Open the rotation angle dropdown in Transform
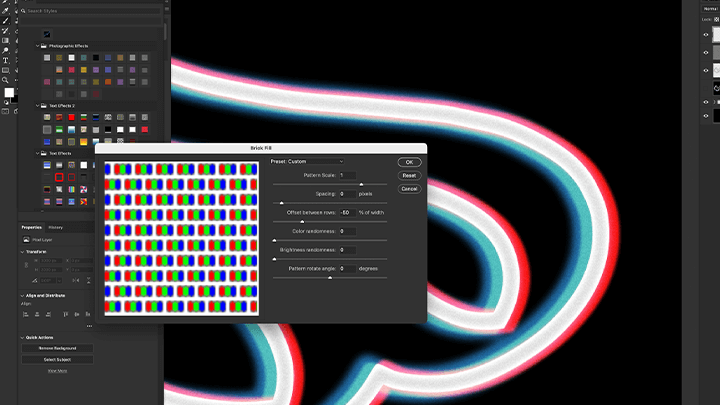The width and height of the screenshot is (720, 405). click(x=59, y=281)
